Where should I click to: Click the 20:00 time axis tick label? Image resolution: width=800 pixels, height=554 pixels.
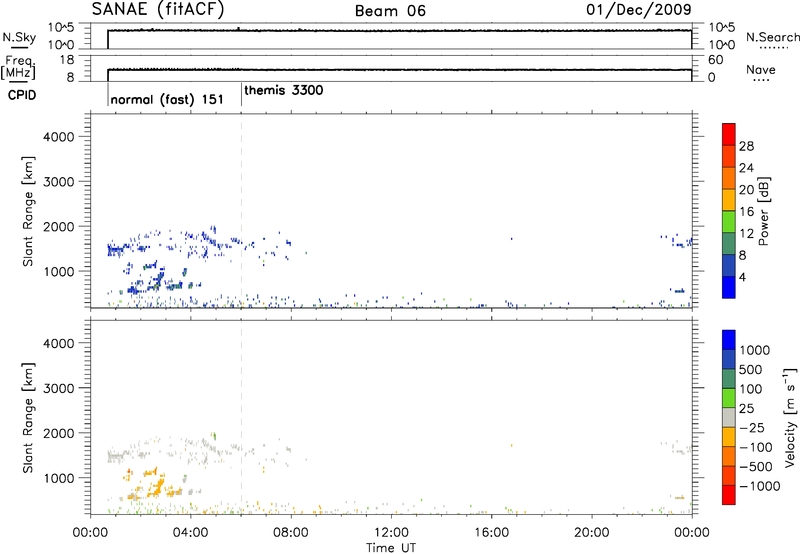pos(591,533)
